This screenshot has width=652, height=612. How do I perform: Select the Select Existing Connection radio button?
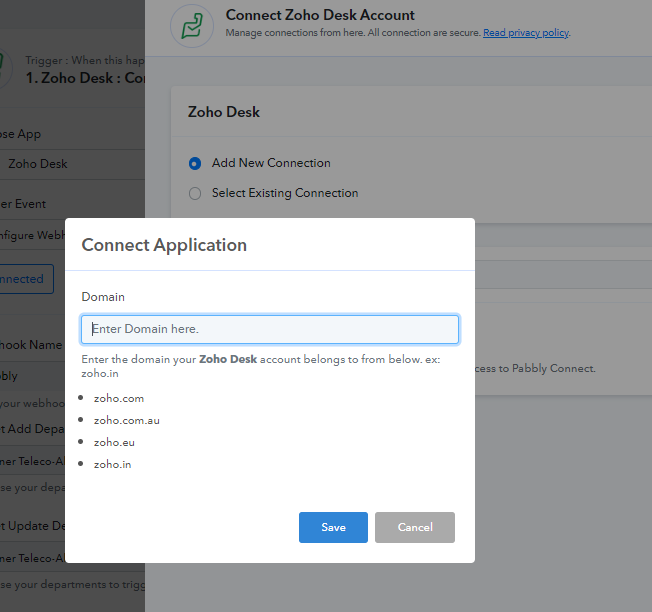195,193
